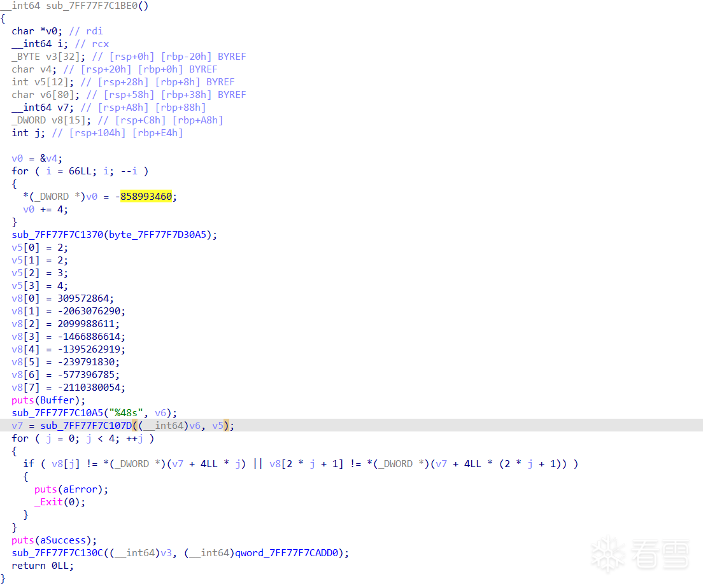Click the v5[3] = 4 assignment
This screenshot has width=703, height=588.
(x=40, y=286)
